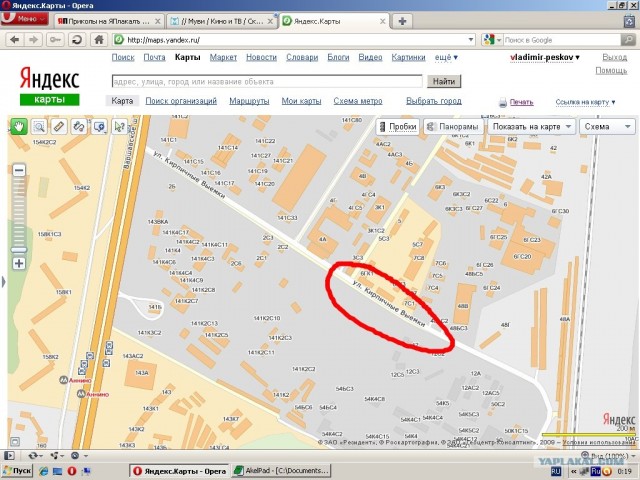Screen dimensions: 640x480
Task: Click the Яндекс карты logo
Action: pos(49,86)
